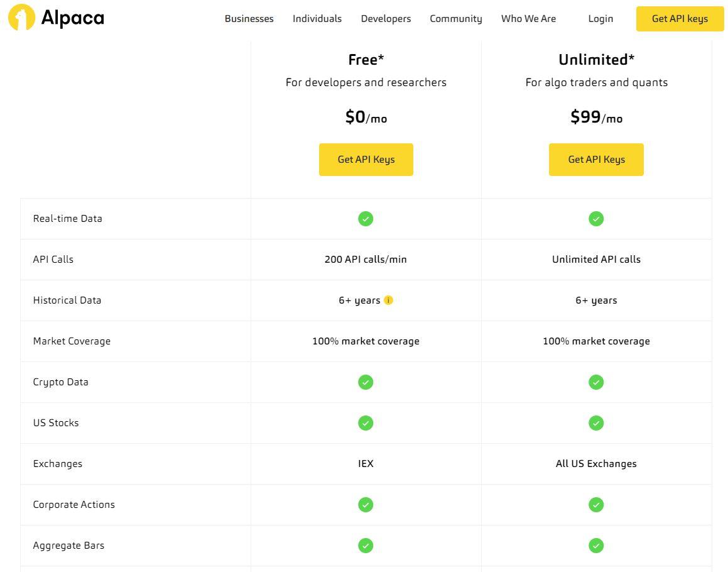Image resolution: width=728 pixels, height=572 pixels.
Task: Click the Login link
Action: point(600,19)
